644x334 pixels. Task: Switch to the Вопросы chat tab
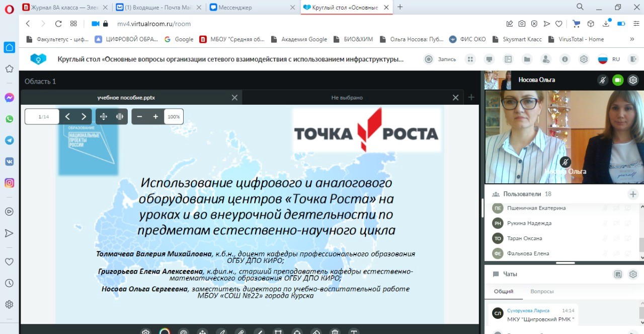(542, 291)
